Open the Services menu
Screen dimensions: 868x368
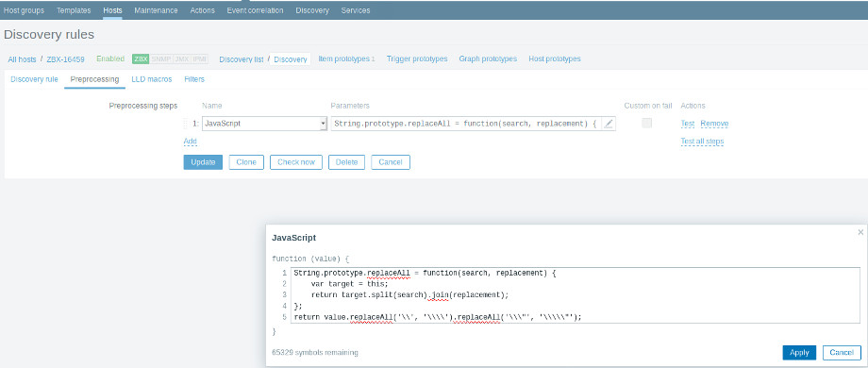click(356, 10)
